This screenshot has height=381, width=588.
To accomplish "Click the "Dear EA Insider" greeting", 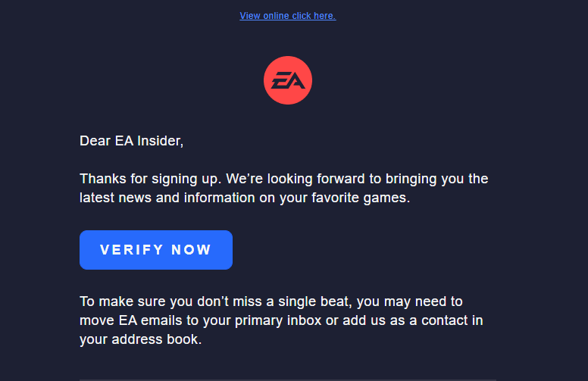I will point(131,140).
